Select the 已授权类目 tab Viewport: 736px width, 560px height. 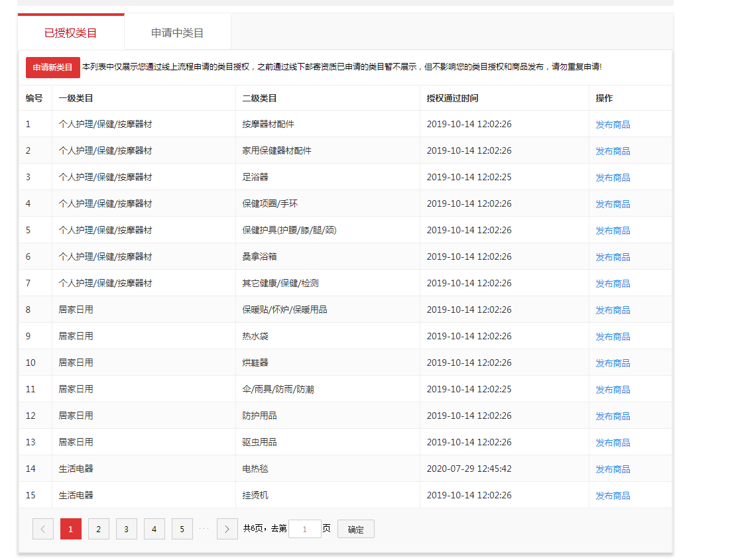[71, 33]
